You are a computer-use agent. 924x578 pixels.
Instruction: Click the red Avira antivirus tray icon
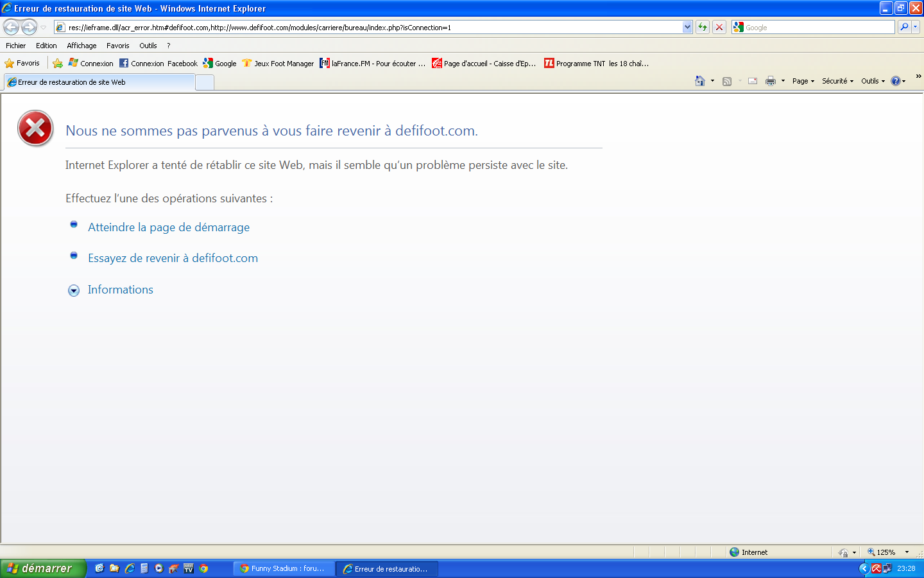coord(876,568)
